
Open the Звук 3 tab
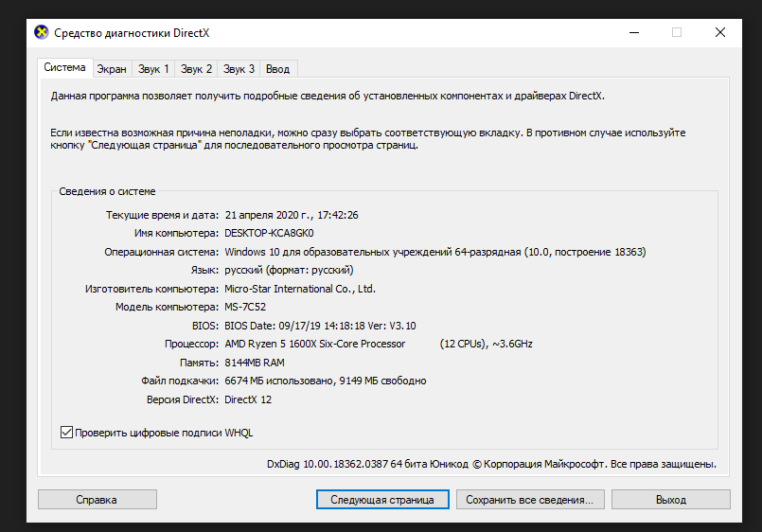tap(239, 69)
